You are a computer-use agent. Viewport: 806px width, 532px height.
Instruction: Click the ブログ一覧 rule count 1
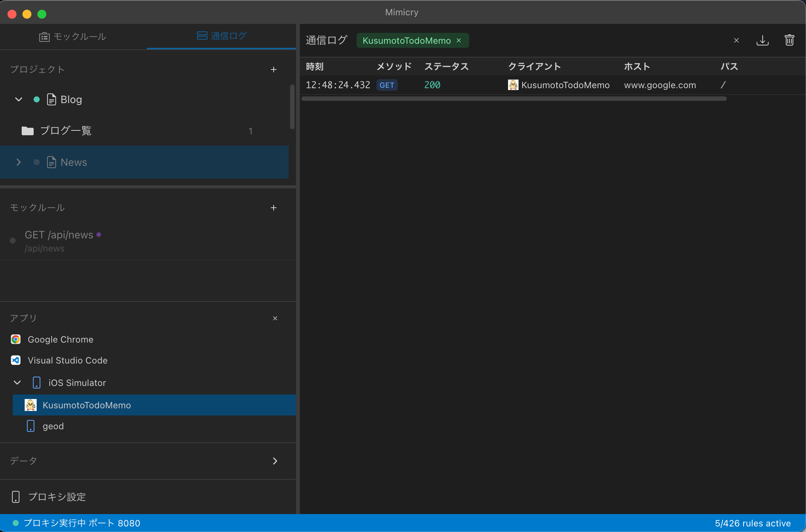pos(250,131)
